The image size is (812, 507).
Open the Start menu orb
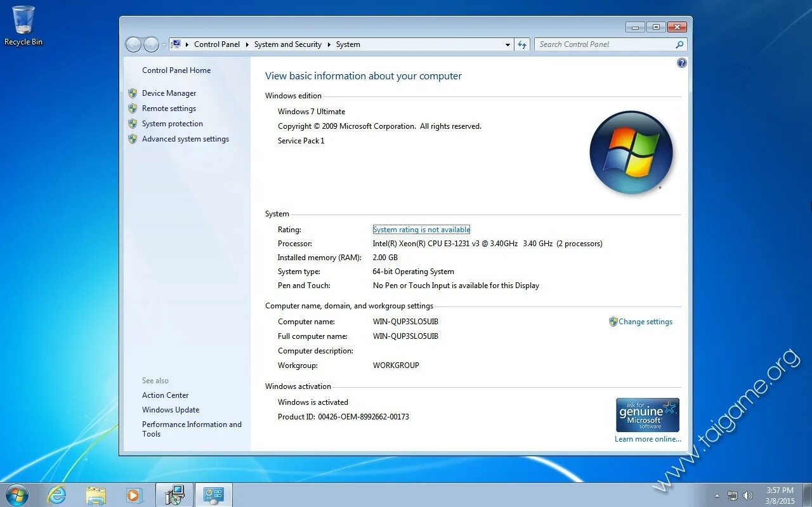click(x=16, y=495)
